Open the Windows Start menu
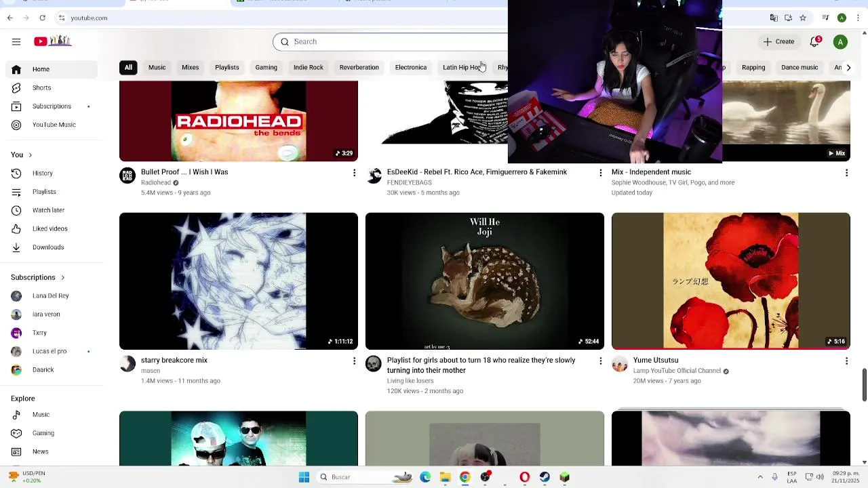Viewport: 868px width, 488px height. tap(304, 477)
